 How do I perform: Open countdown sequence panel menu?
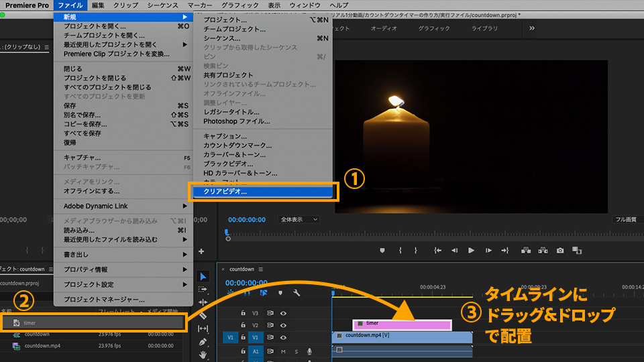261,269
